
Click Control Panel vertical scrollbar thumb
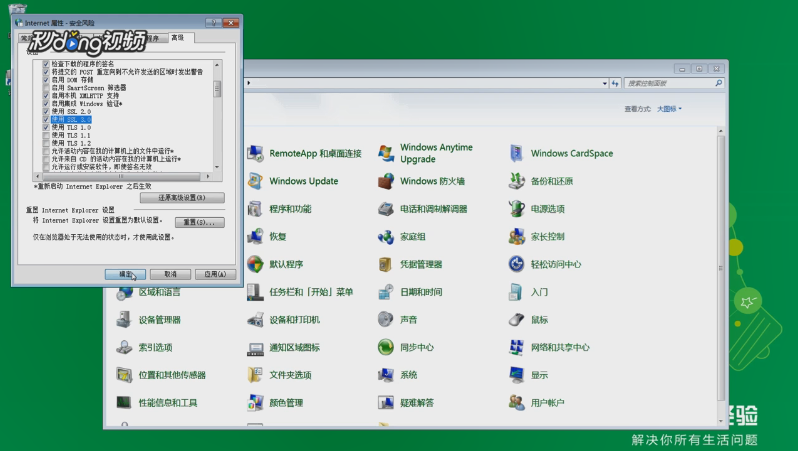[721, 268]
